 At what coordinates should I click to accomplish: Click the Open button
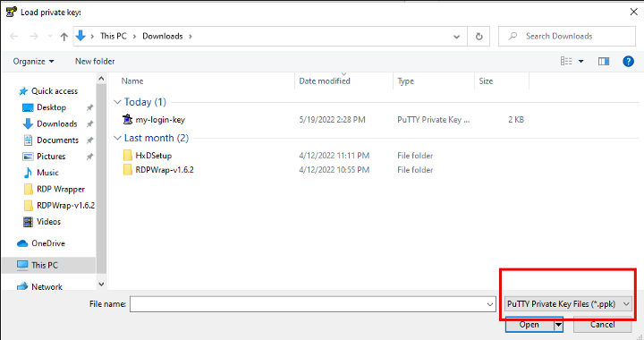pos(529,325)
